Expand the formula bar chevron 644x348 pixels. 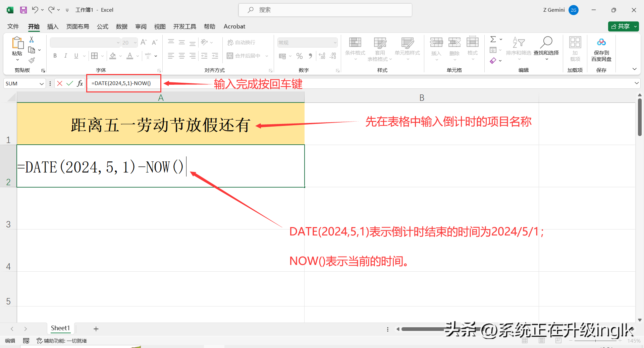coord(637,83)
